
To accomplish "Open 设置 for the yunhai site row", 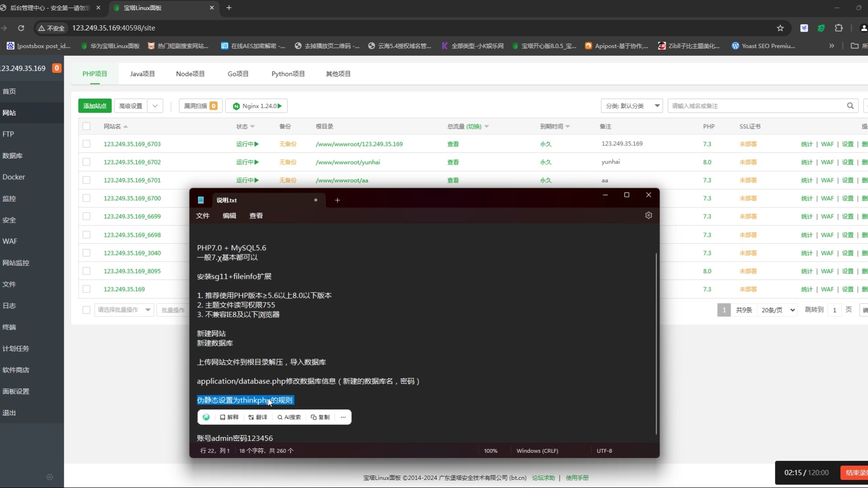I will pyautogui.click(x=847, y=162).
